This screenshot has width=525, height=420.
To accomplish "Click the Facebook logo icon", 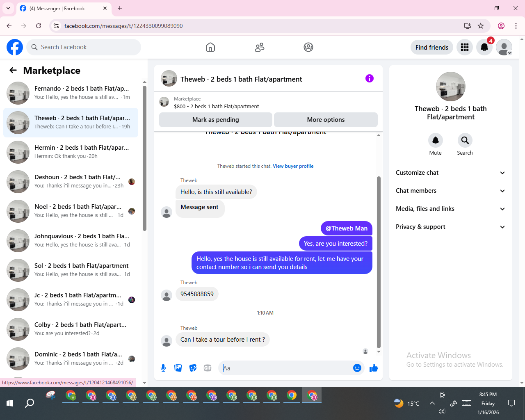I will pos(15,47).
